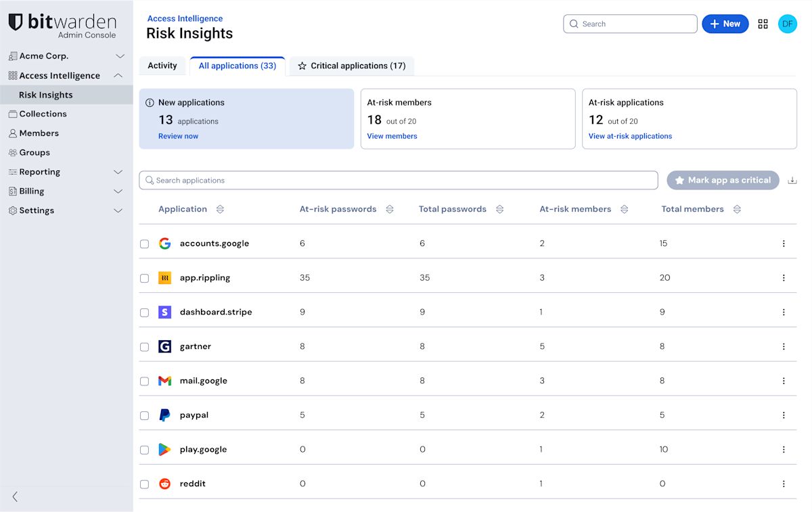812x512 pixels.
Task: Check the dashboard.stripe row checkbox
Action: click(144, 312)
